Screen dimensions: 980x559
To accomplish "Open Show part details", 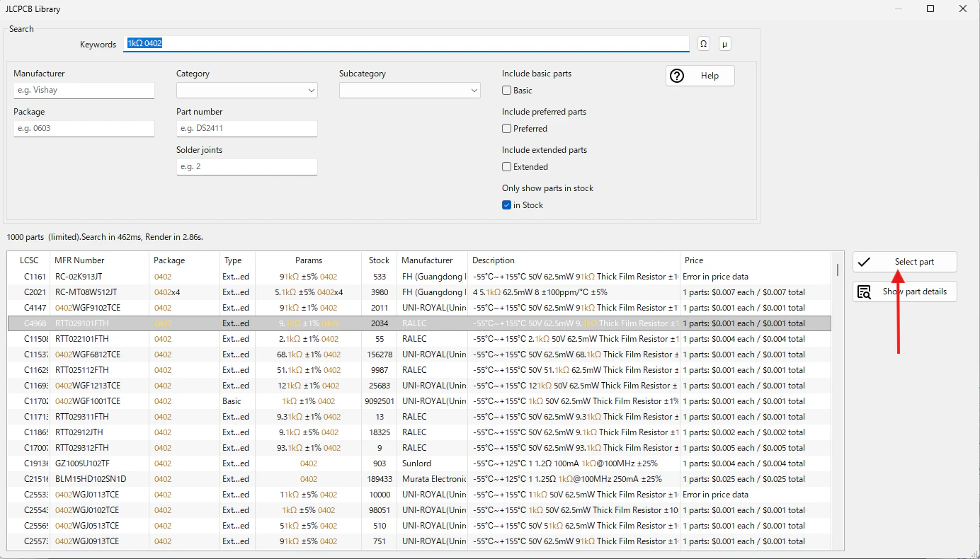I will pos(904,292).
